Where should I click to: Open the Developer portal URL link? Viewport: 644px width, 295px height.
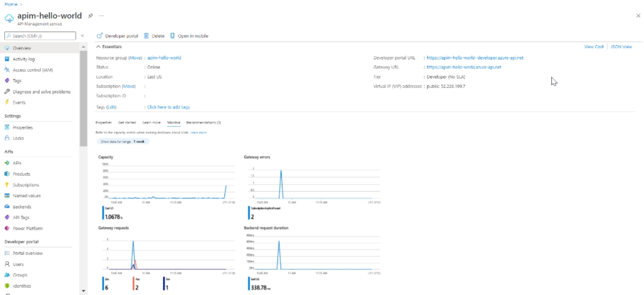475,57
